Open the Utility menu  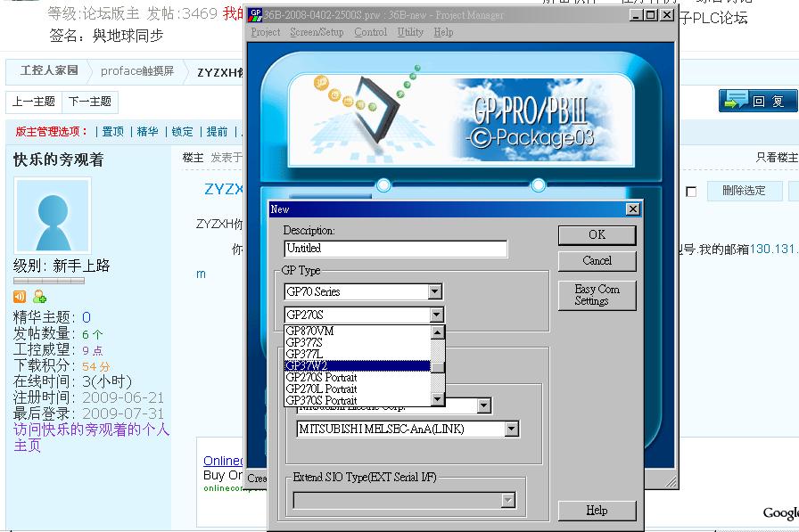tap(410, 32)
